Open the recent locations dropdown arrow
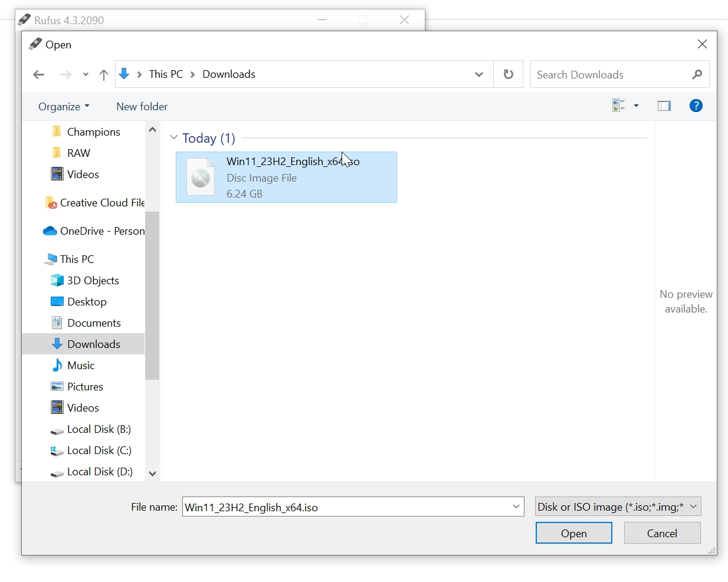728x582 pixels. pyautogui.click(x=86, y=74)
